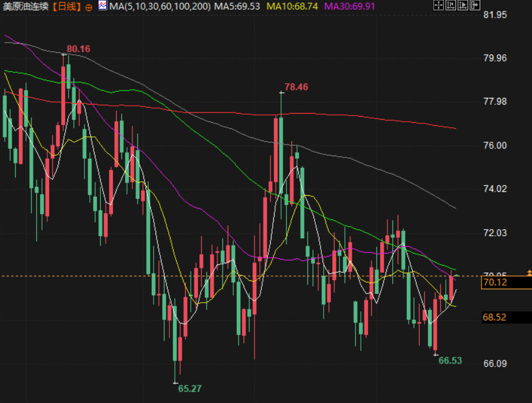Click the MA5:69.53 indicator label
532x403 pixels.
point(237,7)
